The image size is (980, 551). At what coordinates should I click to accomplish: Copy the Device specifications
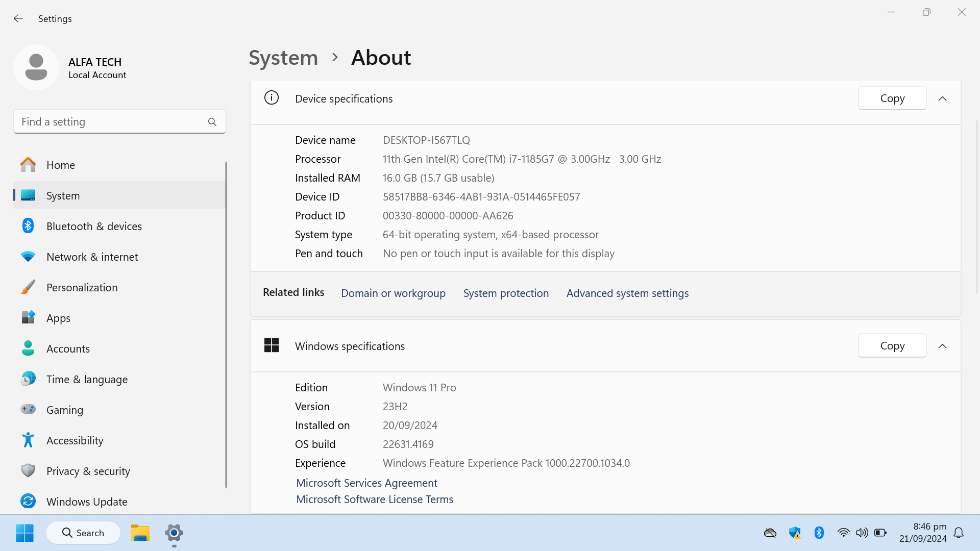892,98
